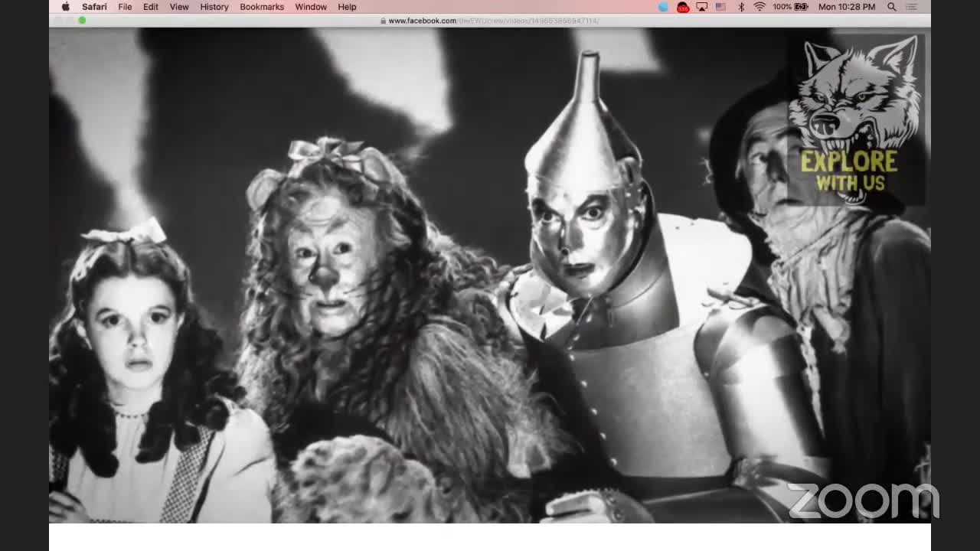Click the Wizard of Oz video frame

[x=490, y=275]
